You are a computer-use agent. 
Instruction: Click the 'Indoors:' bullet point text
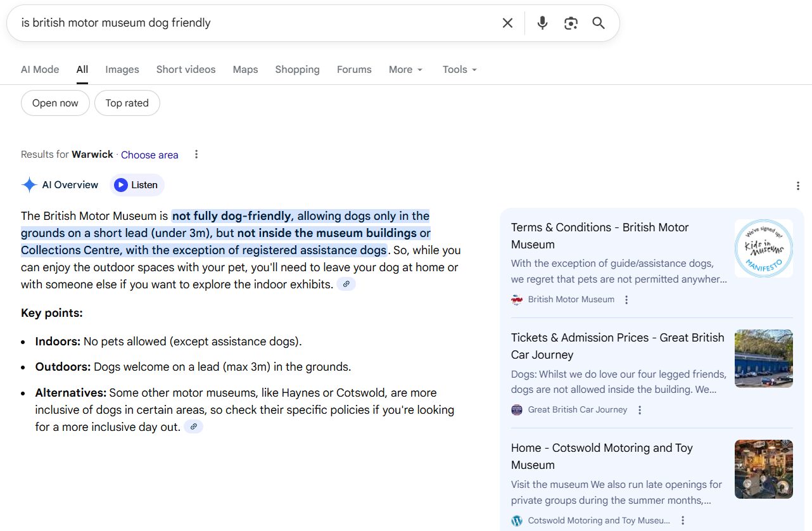(168, 342)
